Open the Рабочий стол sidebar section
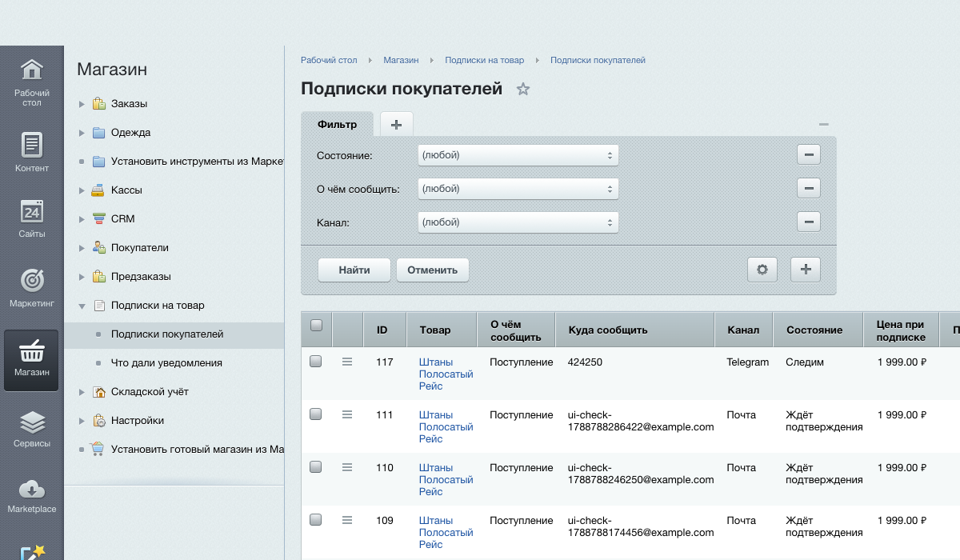Screen dimensions: 960x560 click(x=31, y=82)
